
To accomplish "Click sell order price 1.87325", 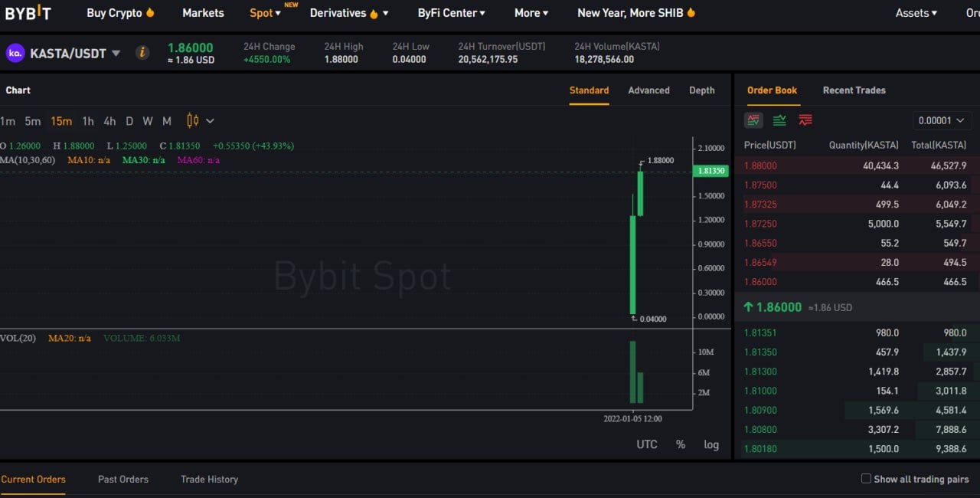I will tap(760, 205).
